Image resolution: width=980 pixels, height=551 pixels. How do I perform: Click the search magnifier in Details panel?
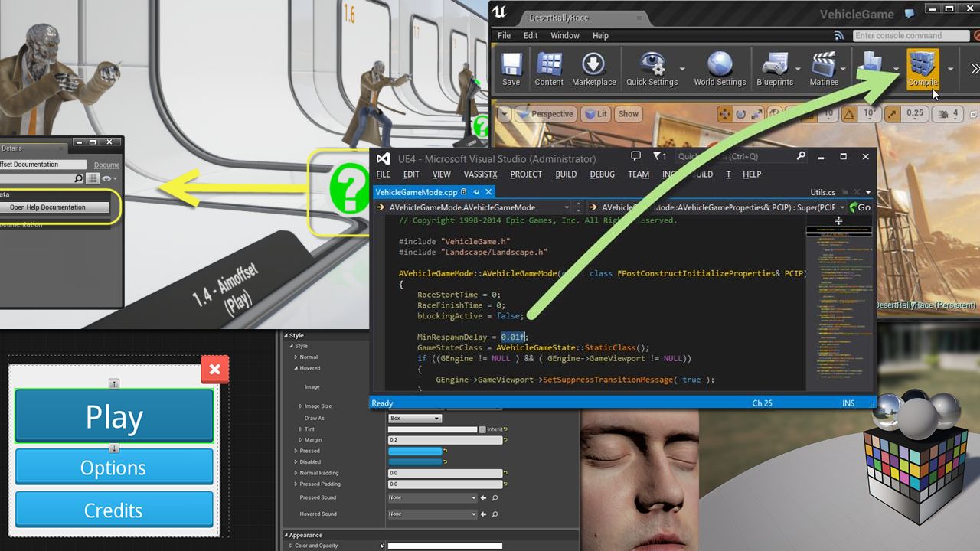(78, 178)
